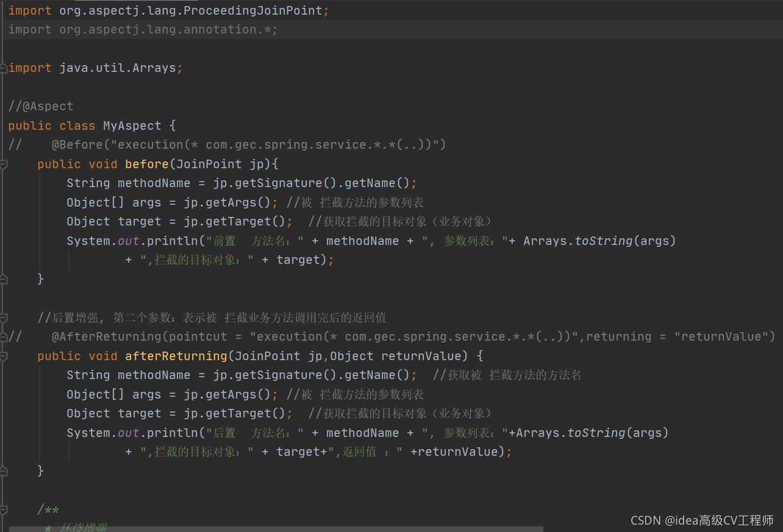Collapse the afterReturning method using its fold marker
This screenshot has height=532, width=783.
point(3,356)
